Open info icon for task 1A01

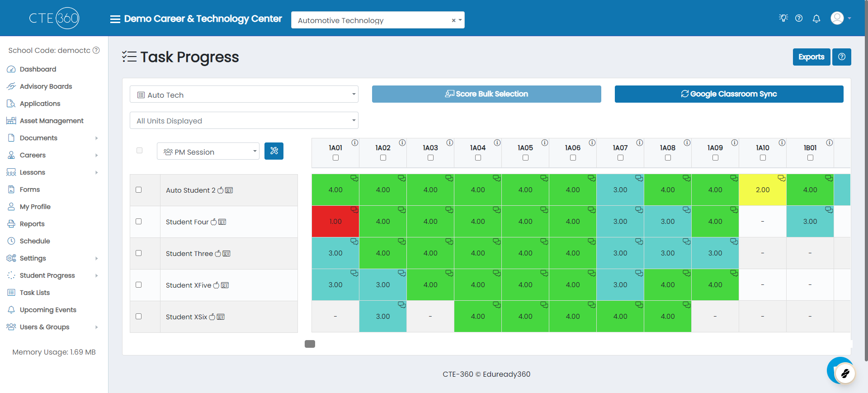tap(355, 142)
